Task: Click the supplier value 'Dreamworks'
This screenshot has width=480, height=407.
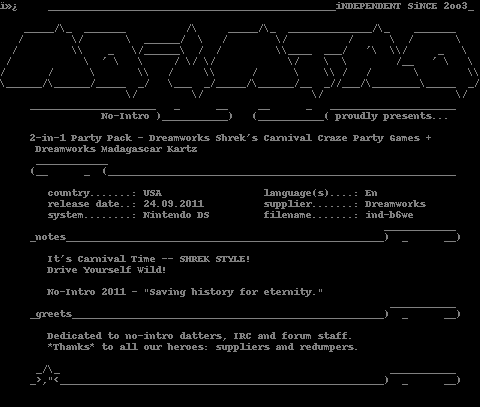Action: pyautogui.click(x=395, y=204)
